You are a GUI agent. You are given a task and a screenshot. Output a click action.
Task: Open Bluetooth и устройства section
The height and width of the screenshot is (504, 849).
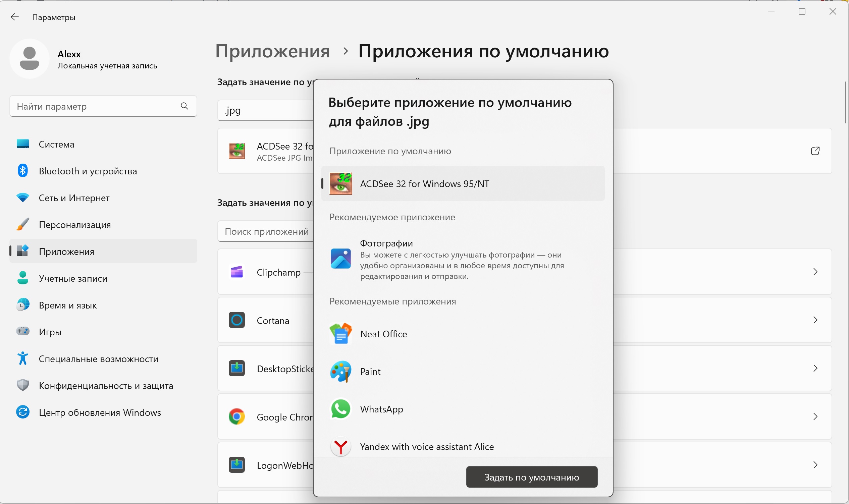[x=88, y=171]
